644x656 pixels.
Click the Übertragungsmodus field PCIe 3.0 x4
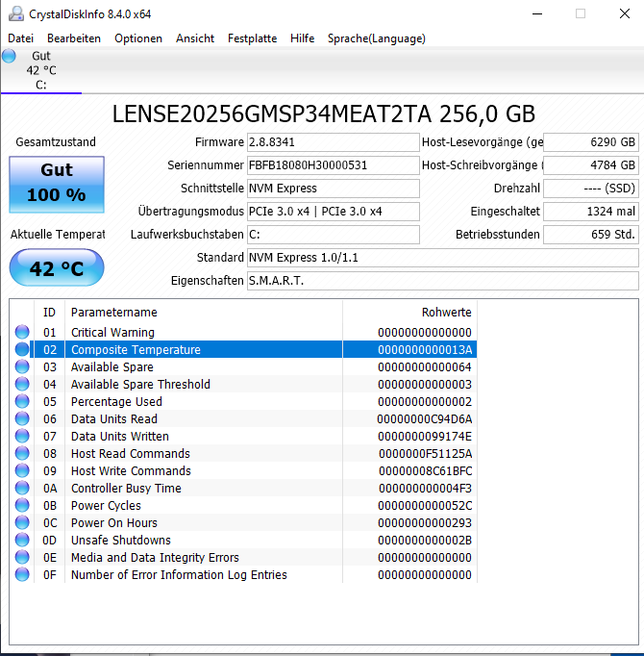click(x=333, y=212)
